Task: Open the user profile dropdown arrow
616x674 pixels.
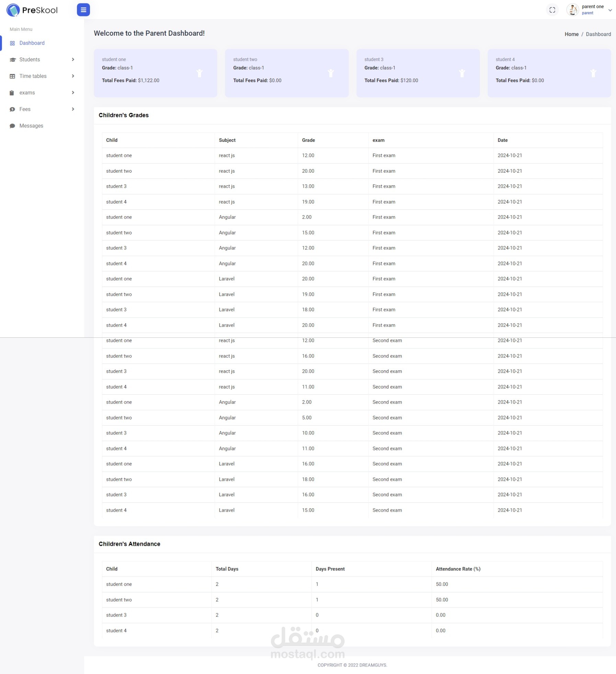Action: (x=610, y=10)
